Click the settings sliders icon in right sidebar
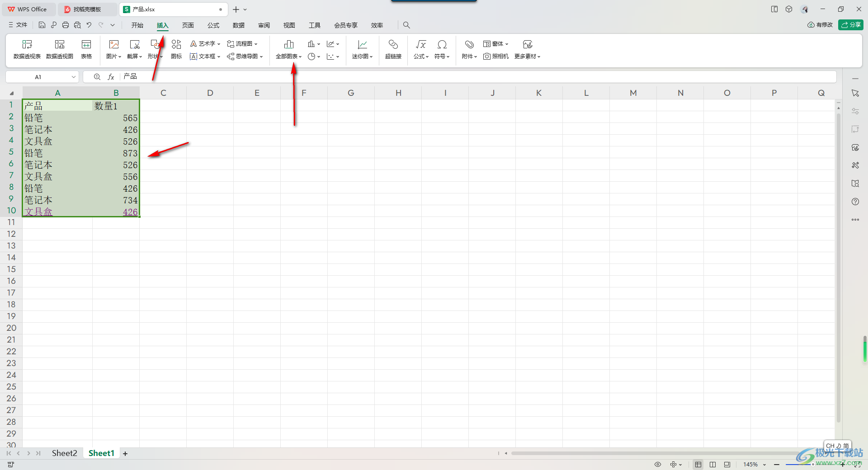The height and width of the screenshot is (470, 868). 855,111
